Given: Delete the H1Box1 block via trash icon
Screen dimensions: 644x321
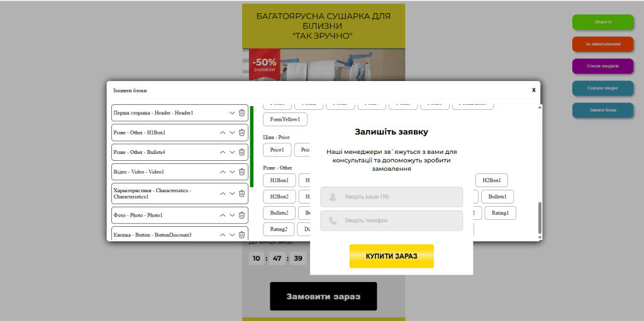Looking at the screenshot, I should (242, 133).
